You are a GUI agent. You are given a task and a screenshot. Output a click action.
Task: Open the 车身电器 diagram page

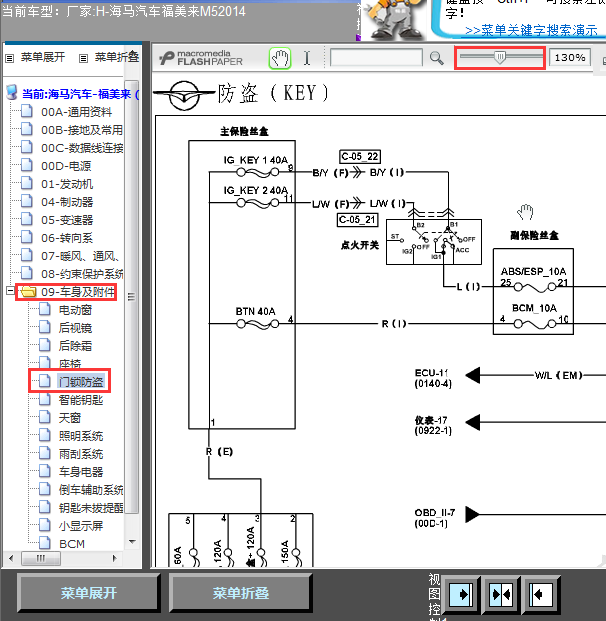[x=81, y=472]
